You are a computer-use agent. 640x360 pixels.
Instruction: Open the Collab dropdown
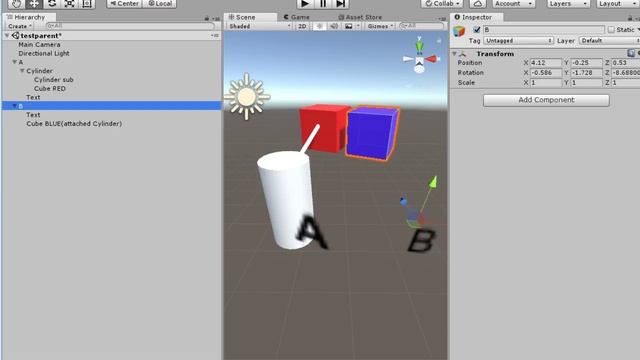[442, 4]
